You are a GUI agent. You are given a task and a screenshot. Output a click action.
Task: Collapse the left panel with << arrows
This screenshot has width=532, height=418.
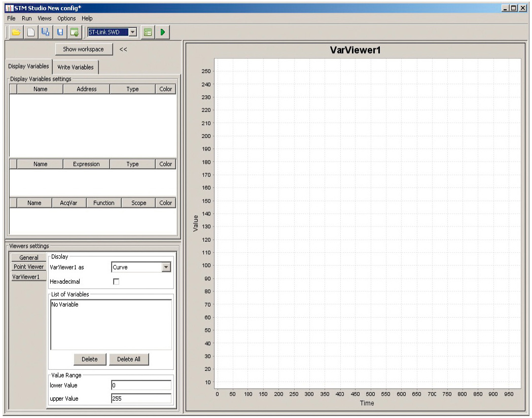pyautogui.click(x=123, y=50)
